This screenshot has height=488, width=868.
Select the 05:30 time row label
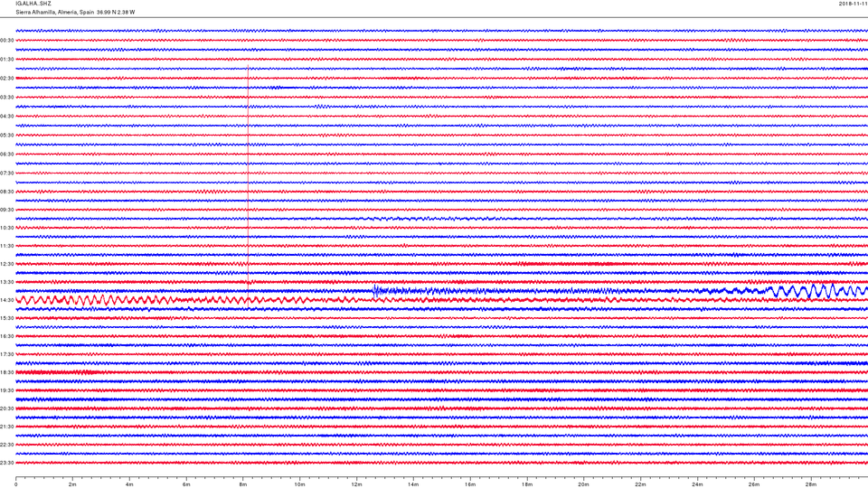pyautogui.click(x=6, y=135)
